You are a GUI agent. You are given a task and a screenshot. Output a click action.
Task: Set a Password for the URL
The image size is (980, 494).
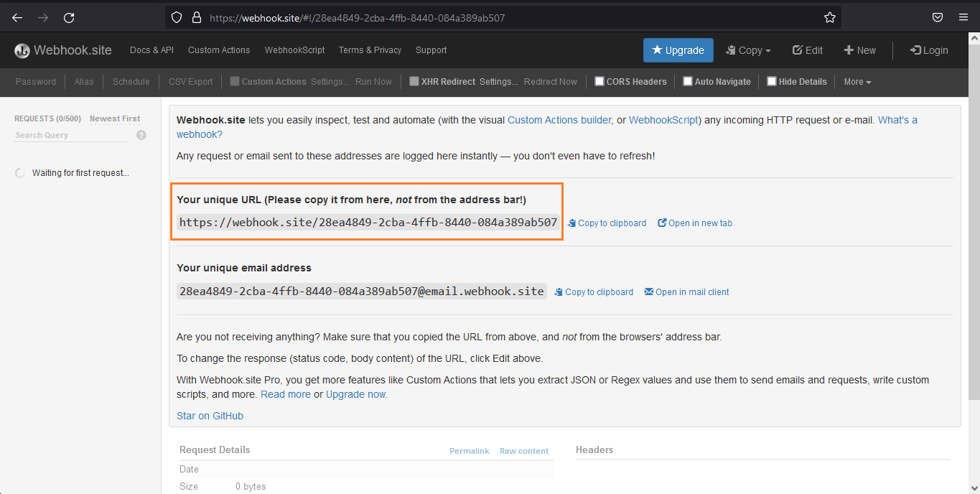click(36, 82)
